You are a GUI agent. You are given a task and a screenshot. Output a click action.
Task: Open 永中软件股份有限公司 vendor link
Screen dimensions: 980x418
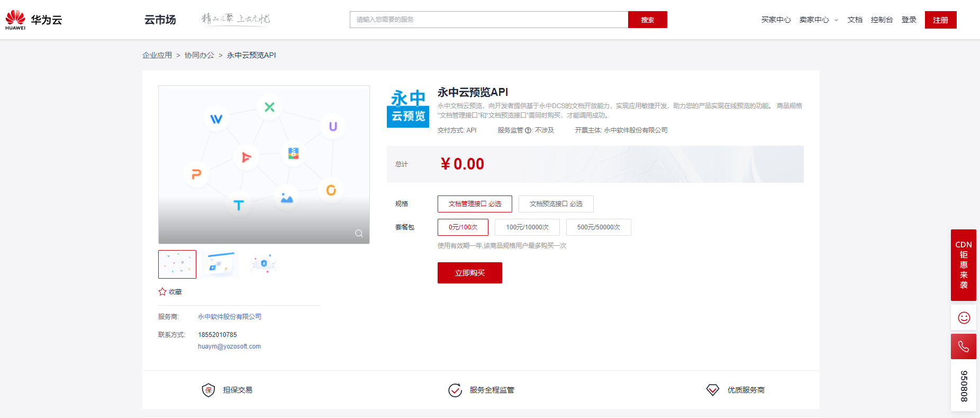[230, 317]
